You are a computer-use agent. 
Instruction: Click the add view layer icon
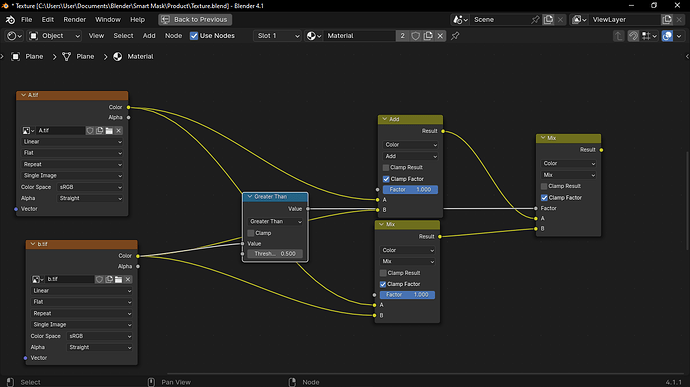pos(667,20)
